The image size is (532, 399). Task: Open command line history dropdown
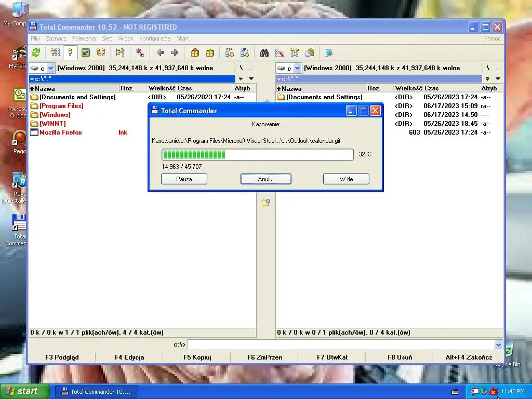click(x=498, y=345)
